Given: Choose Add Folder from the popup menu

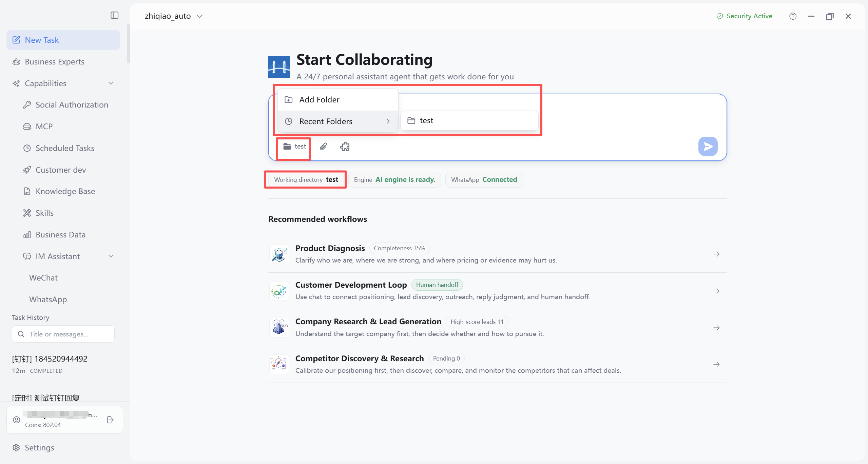Looking at the screenshot, I should 338,100.
